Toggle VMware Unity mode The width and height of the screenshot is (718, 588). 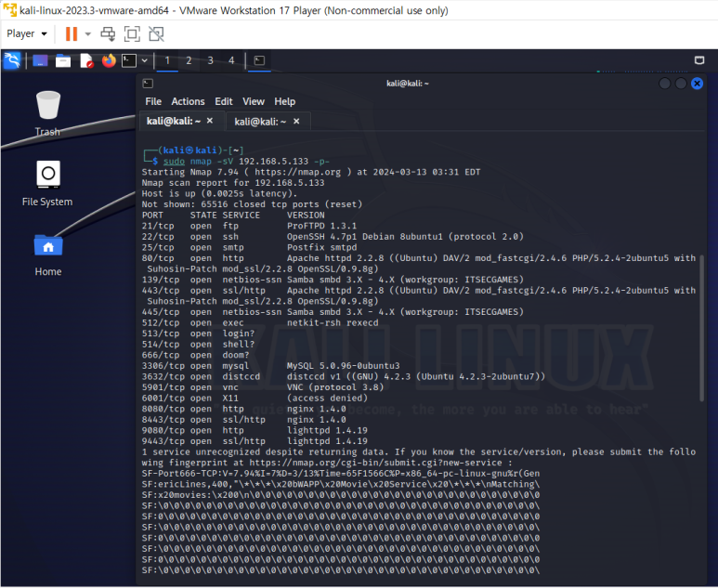tap(156, 33)
